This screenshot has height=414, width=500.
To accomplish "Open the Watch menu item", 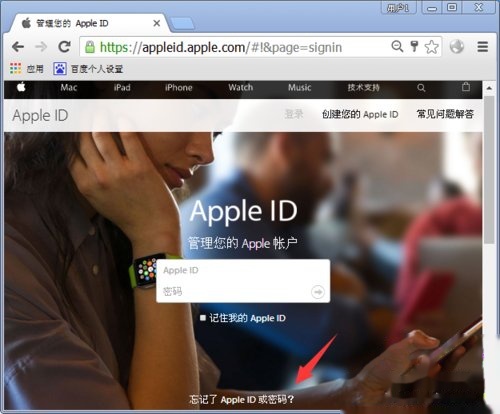I will pyautogui.click(x=240, y=88).
